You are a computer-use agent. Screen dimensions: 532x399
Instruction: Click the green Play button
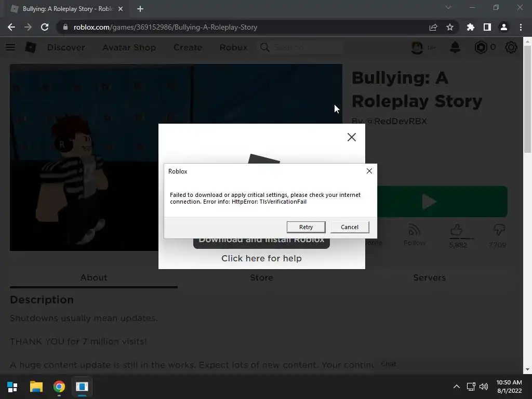pyautogui.click(x=442, y=202)
